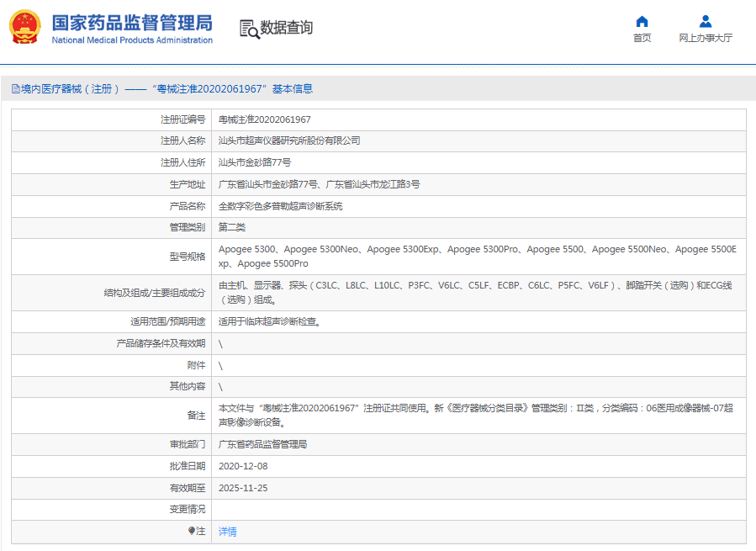Click the 注册人住所 row label
This screenshot has height=551, width=756.
click(182, 162)
